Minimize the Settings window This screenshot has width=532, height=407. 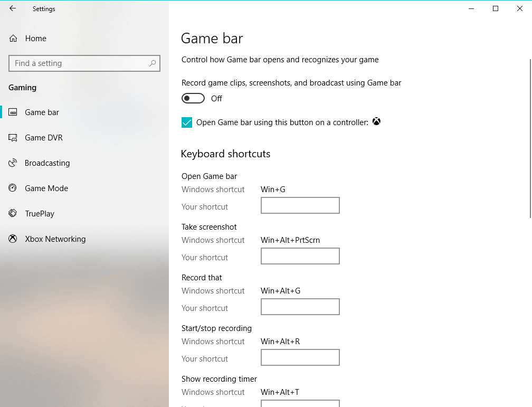tap(471, 8)
